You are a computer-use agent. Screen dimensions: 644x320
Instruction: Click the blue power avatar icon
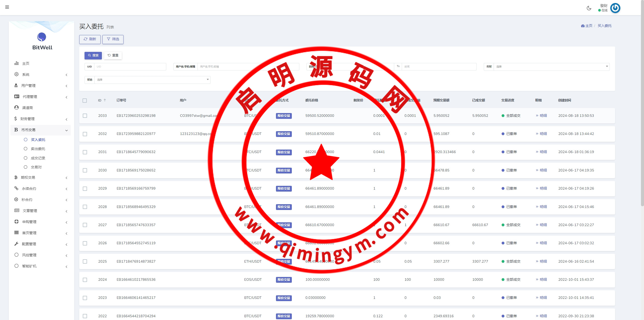(x=615, y=8)
